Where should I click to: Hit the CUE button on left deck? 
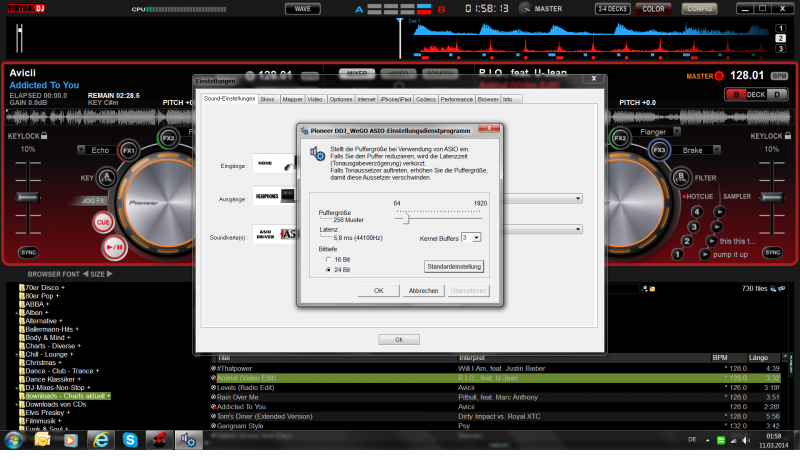click(x=103, y=222)
